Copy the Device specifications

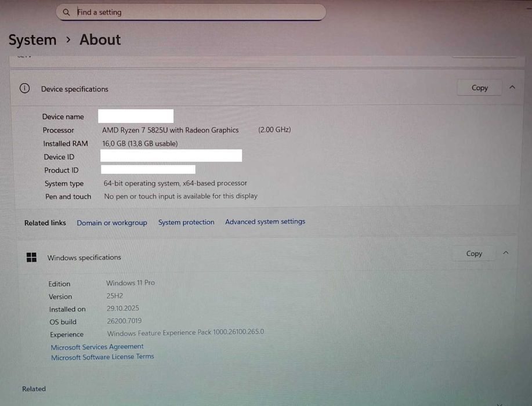coord(479,88)
